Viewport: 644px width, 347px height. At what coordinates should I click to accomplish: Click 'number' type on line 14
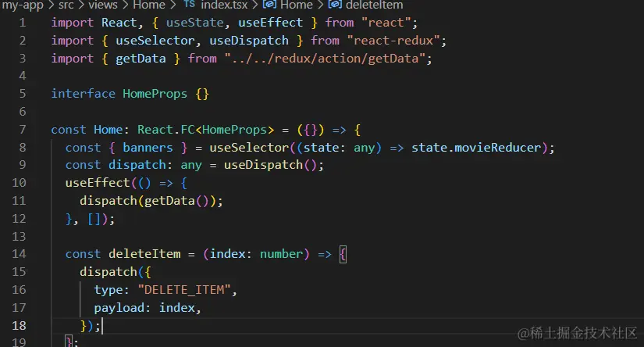click(x=281, y=254)
